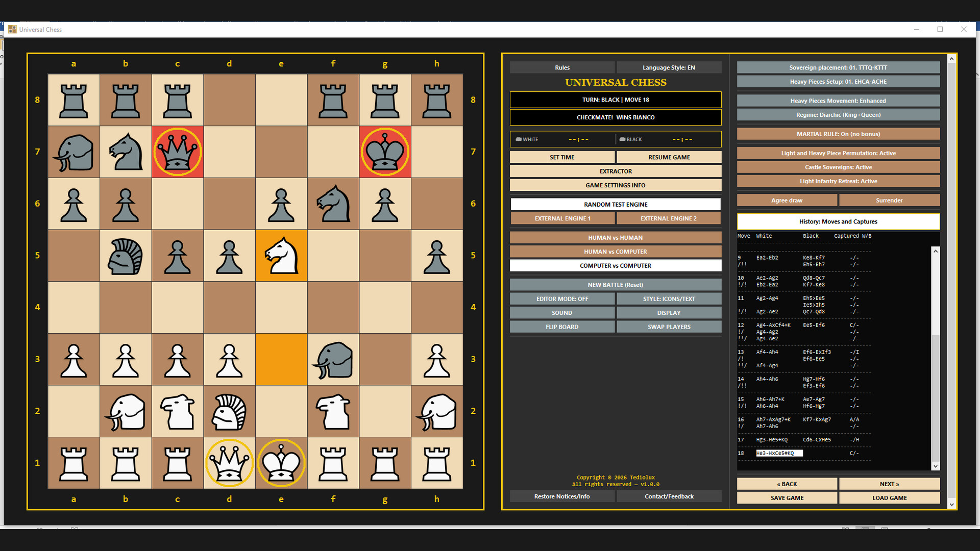Select the black king on g7

click(385, 152)
